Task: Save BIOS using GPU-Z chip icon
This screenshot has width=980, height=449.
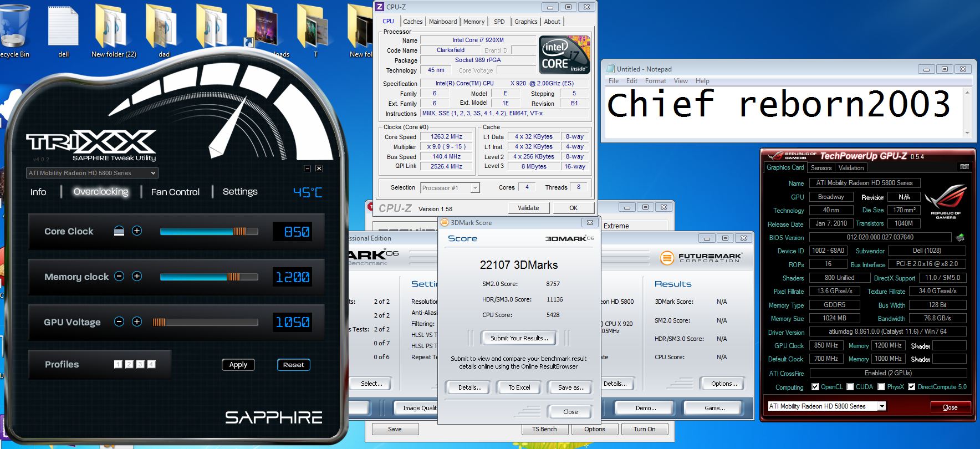Action: (960, 237)
